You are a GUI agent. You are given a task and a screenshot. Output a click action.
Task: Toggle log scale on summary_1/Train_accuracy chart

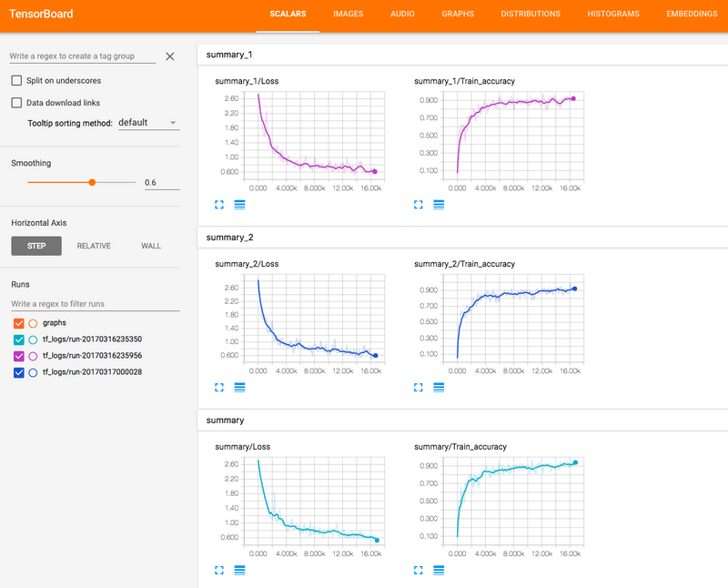[x=439, y=204]
